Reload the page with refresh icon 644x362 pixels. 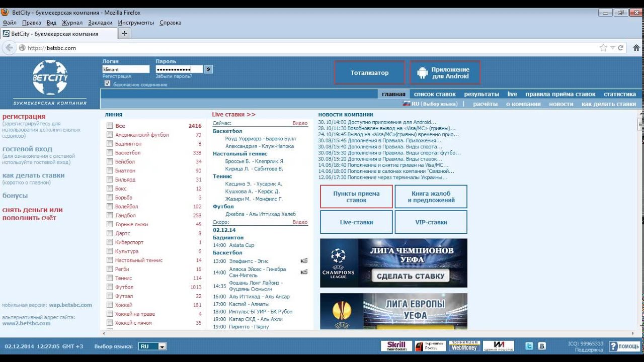pos(621,48)
